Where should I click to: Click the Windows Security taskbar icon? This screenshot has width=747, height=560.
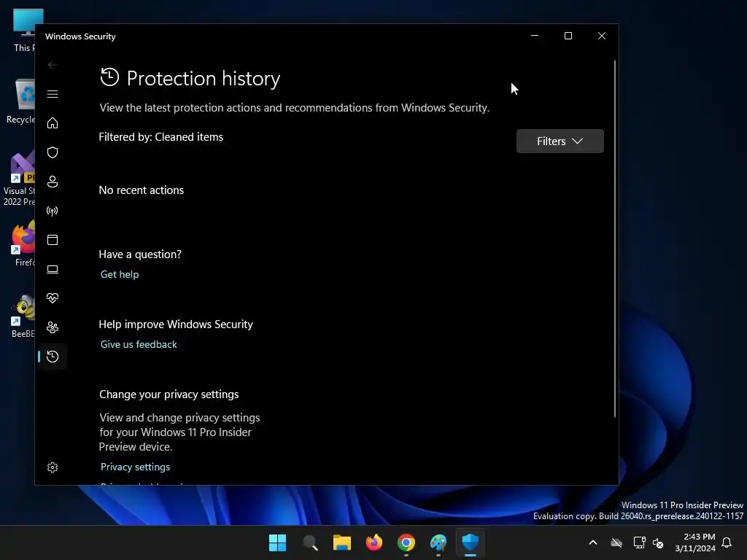pos(471,542)
